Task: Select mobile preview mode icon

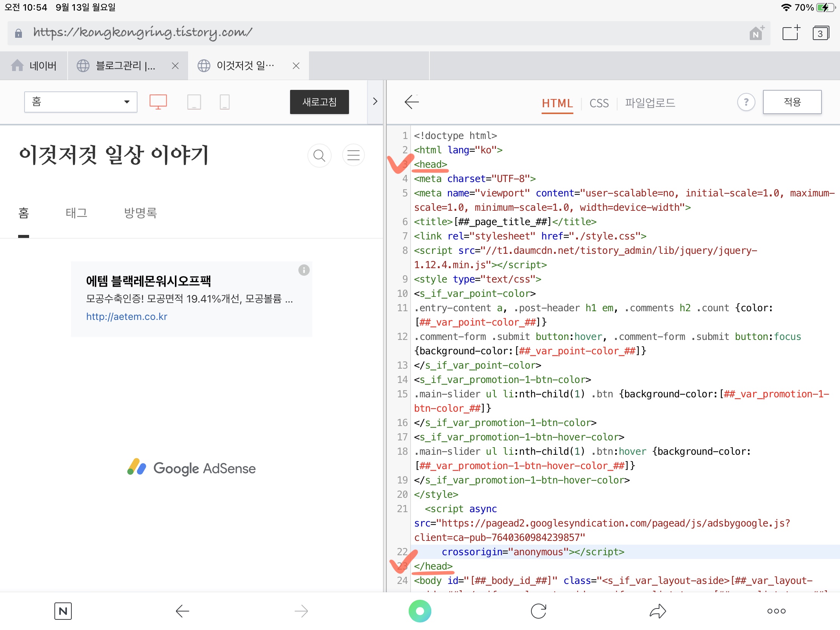Action: pos(225,102)
